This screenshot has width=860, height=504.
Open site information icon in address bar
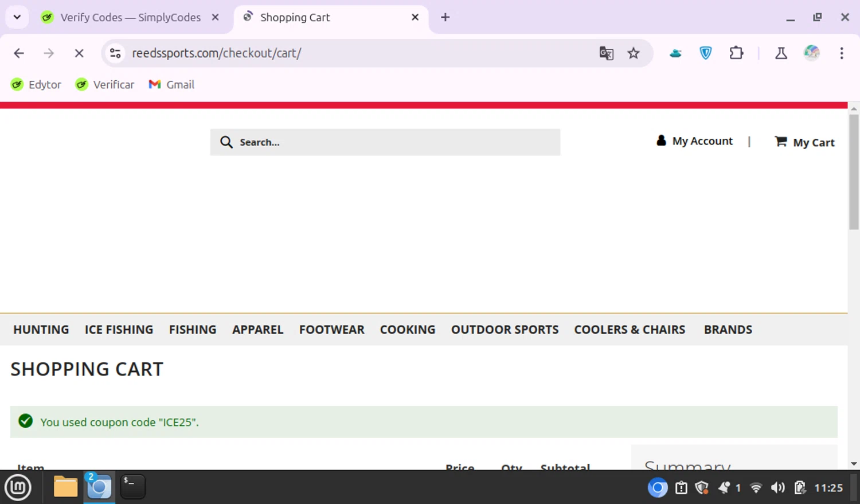(115, 53)
